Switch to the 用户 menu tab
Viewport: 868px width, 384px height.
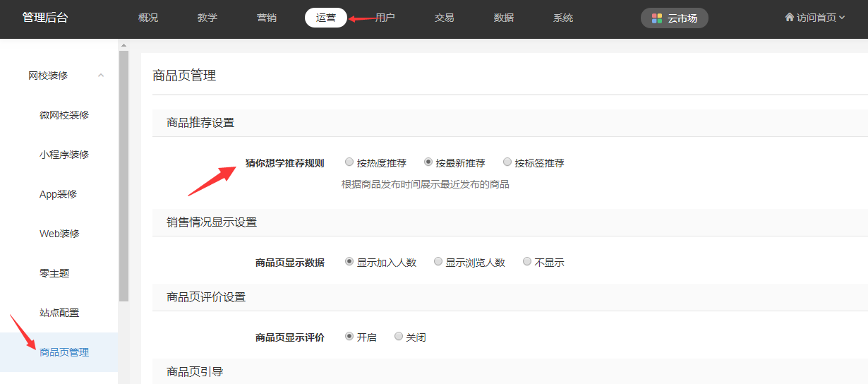tap(385, 18)
